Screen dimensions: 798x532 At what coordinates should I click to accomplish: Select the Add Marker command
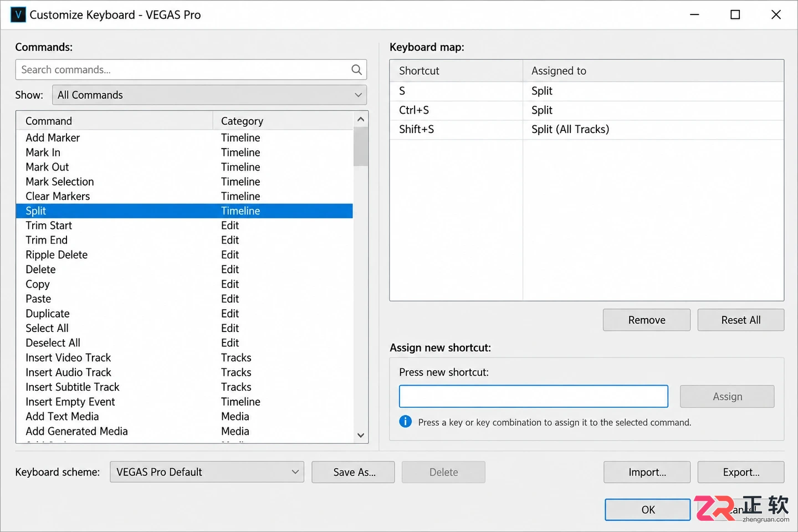(185, 137)
